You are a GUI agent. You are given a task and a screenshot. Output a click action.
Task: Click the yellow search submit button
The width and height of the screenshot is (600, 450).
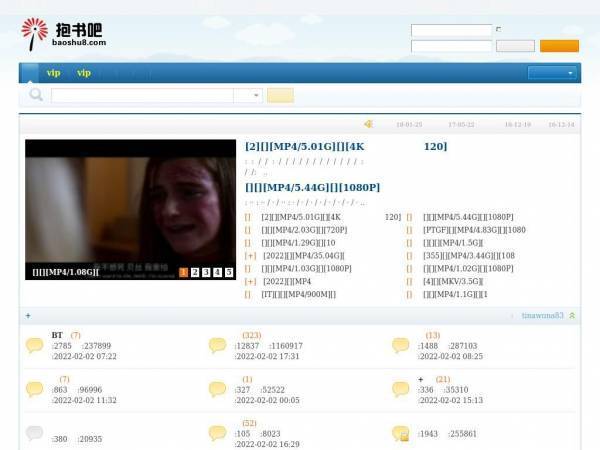point(280,95)
